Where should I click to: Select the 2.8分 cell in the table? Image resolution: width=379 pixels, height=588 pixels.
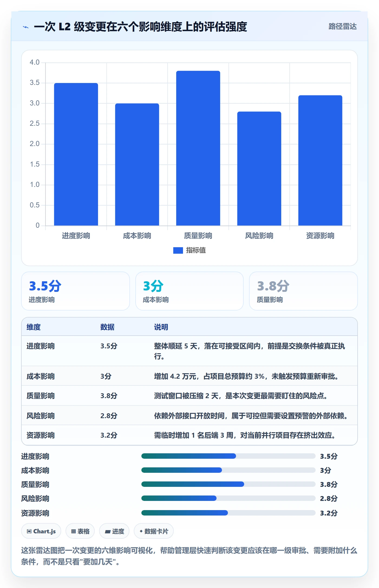109,416
